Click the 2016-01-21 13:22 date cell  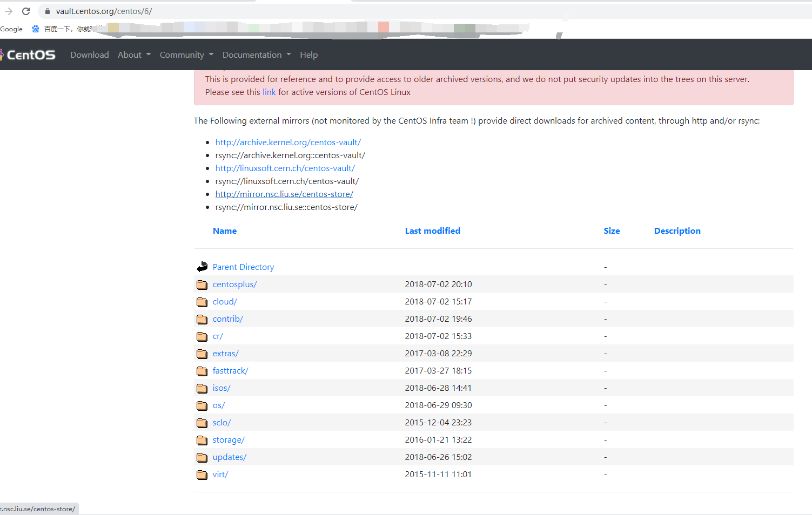pyautogui.click(x=438, y=439)
